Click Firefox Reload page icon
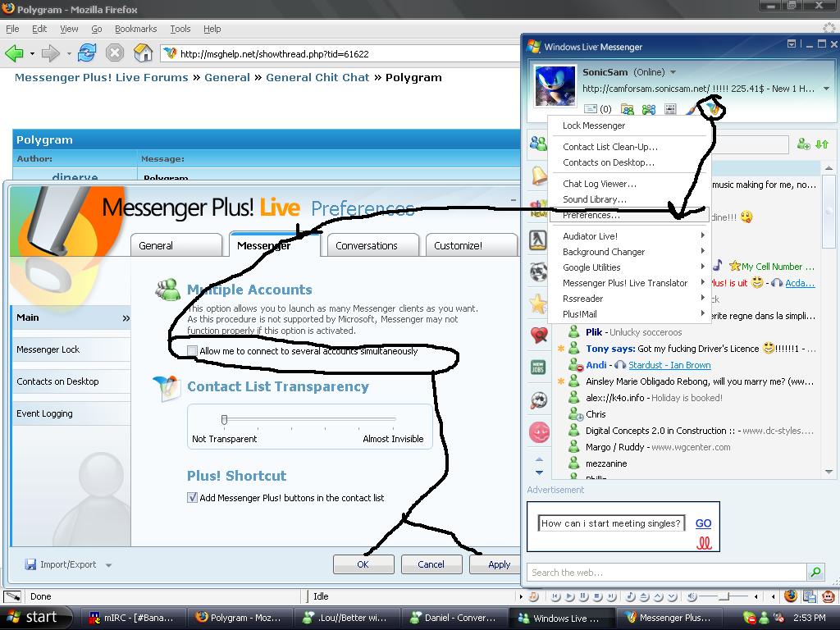 87,53
